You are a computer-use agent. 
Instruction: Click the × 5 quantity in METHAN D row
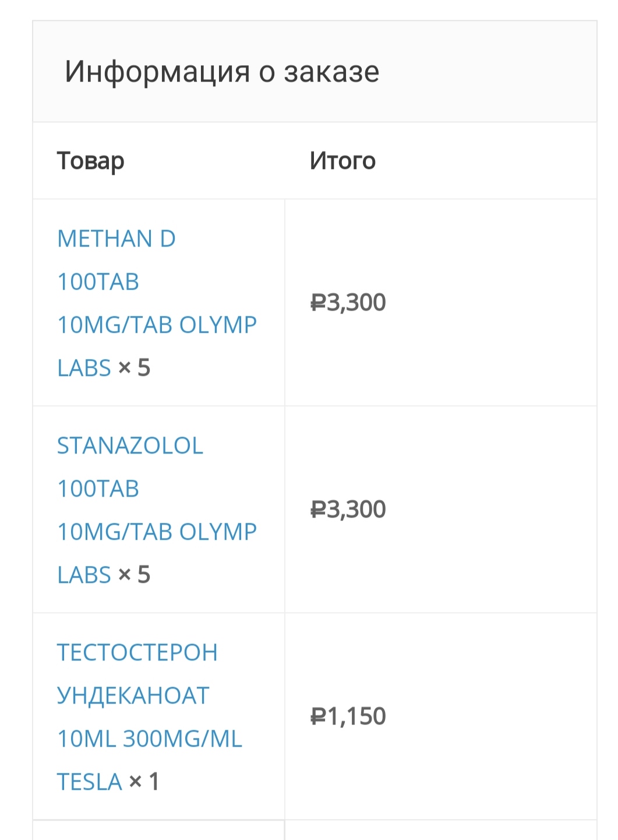[x=134, y=368]
